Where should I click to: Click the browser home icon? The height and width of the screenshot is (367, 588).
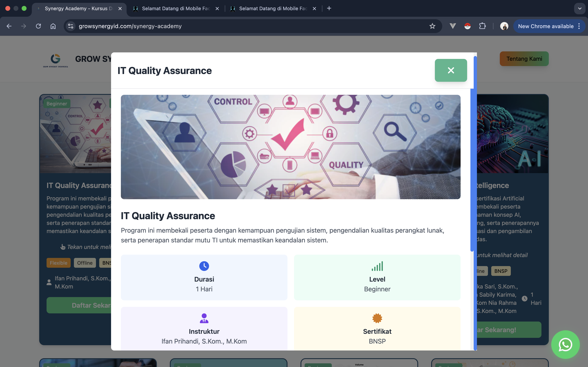coord(53,26)
